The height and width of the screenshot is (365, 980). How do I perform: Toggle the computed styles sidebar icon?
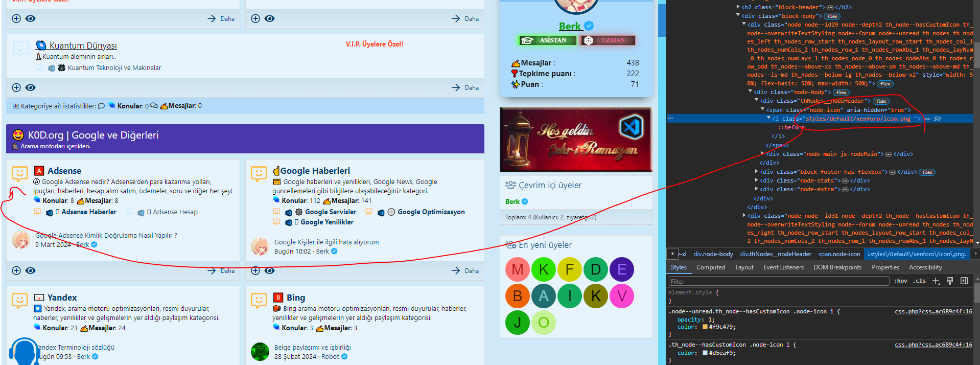(964, 281)
